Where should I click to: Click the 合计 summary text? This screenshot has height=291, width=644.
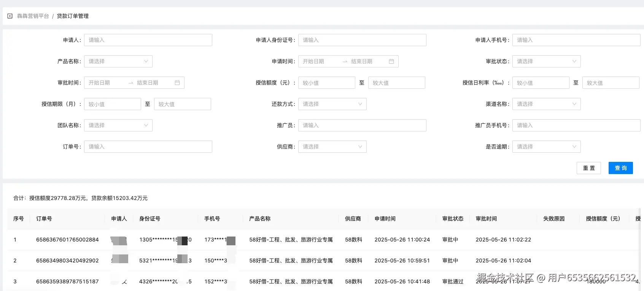click(81, 198)
